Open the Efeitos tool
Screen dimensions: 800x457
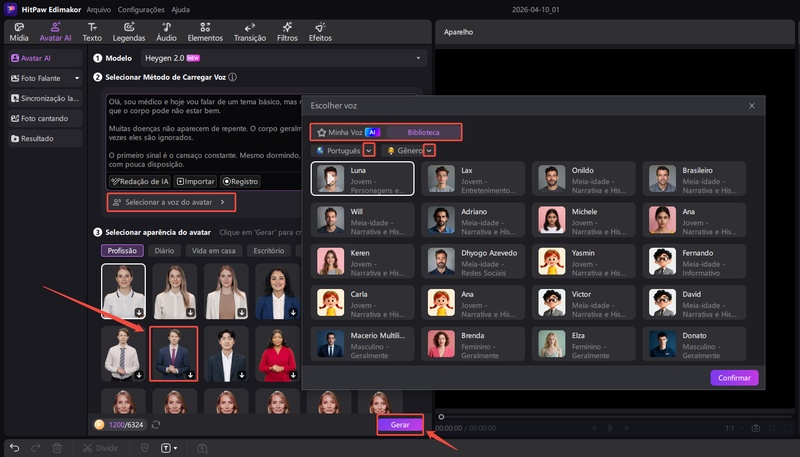[x=320, y=32]
